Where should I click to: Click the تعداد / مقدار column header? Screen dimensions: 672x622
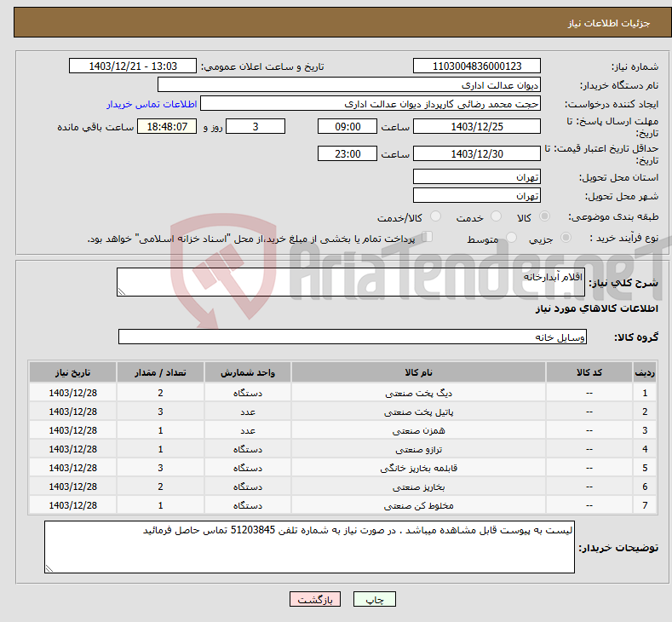click(160, 372)
